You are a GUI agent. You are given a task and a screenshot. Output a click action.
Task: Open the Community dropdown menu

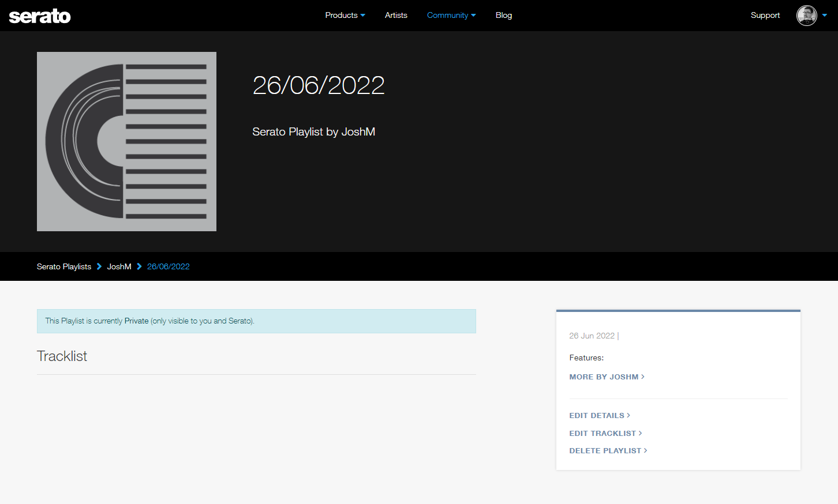click(451, 16)
